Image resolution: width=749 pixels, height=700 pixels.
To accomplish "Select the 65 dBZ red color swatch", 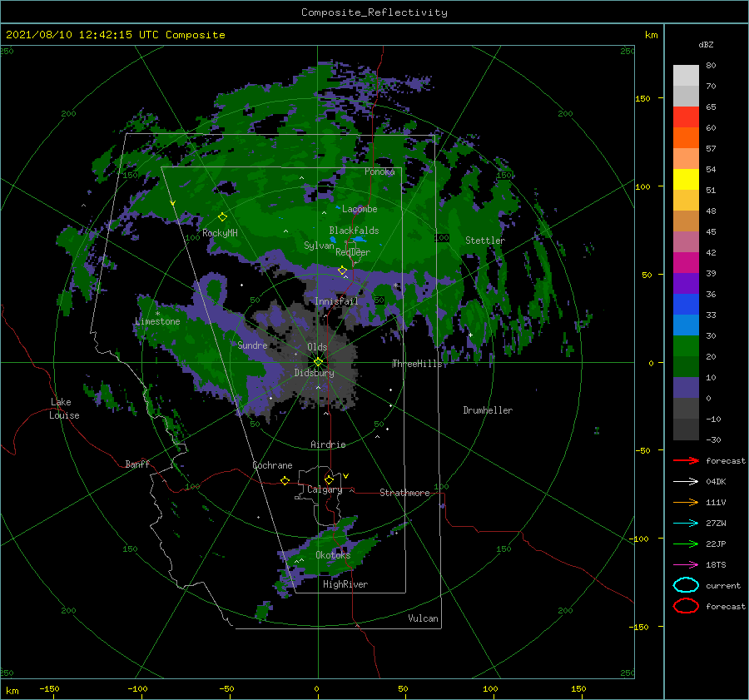I will 686,117.
